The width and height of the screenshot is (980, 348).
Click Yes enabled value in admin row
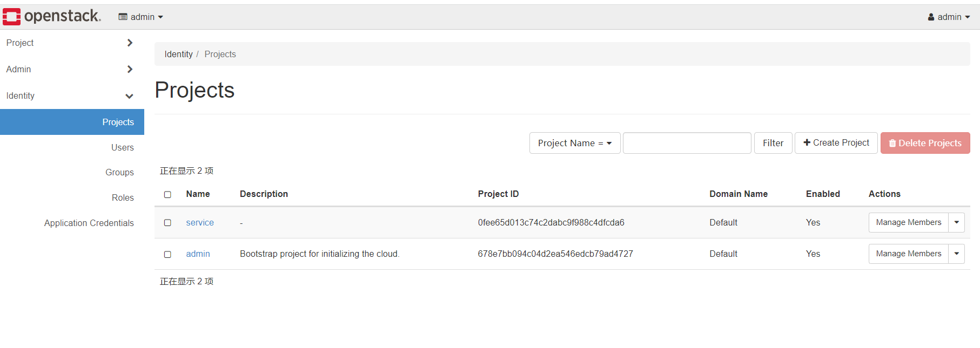click(x=813, y=254)
